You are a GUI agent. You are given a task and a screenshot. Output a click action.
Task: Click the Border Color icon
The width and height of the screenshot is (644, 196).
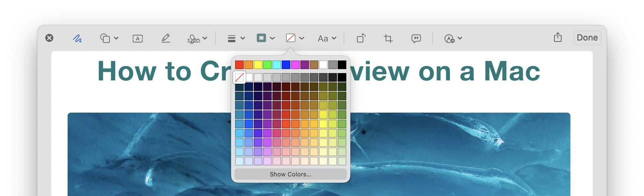pos(261,38)
